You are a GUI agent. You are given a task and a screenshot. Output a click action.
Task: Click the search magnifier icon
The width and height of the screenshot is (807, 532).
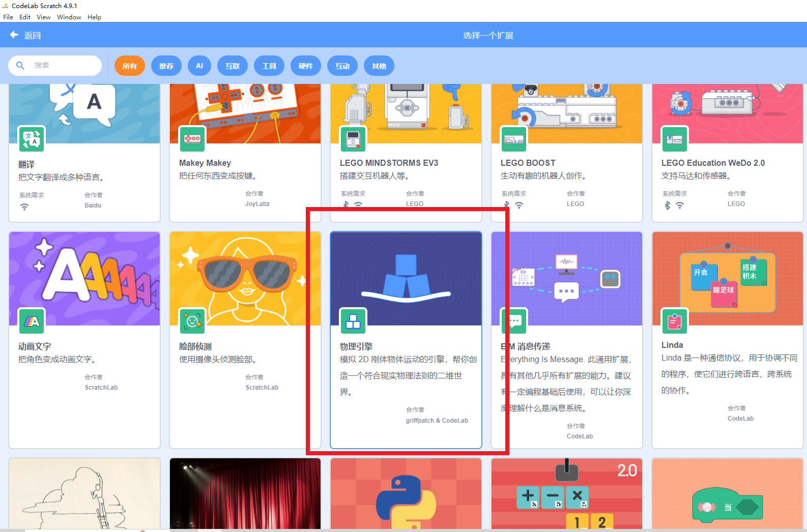[x=20, y=66]
